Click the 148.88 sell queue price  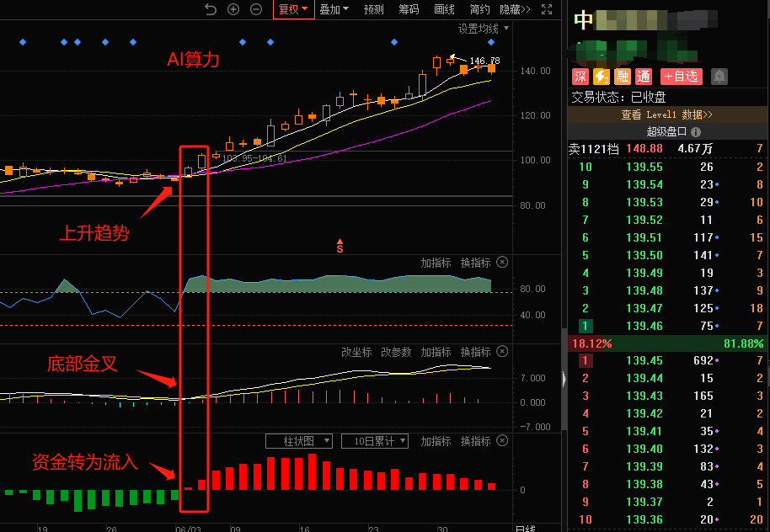click(644, 149)
